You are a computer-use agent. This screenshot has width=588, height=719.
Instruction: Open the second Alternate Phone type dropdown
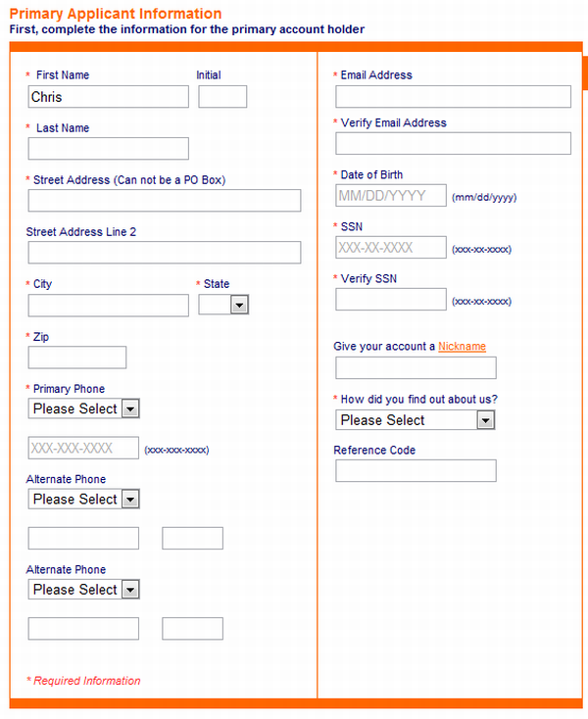tap(83, 590)
